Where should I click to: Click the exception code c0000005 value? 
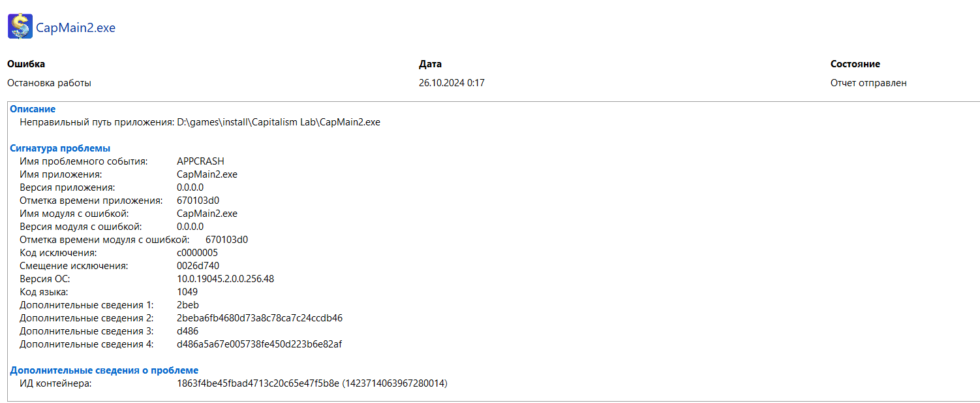197,253
